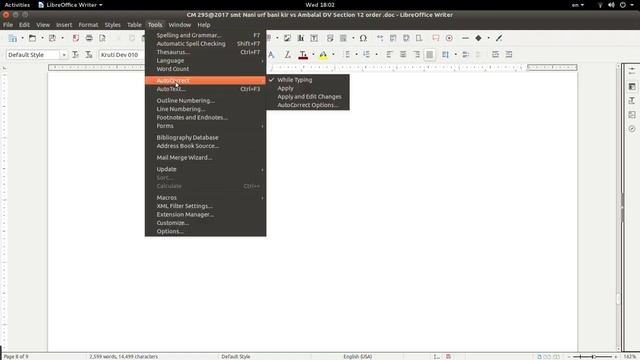
Task: Click the Numbering list icon
Action: pos(367,54)
